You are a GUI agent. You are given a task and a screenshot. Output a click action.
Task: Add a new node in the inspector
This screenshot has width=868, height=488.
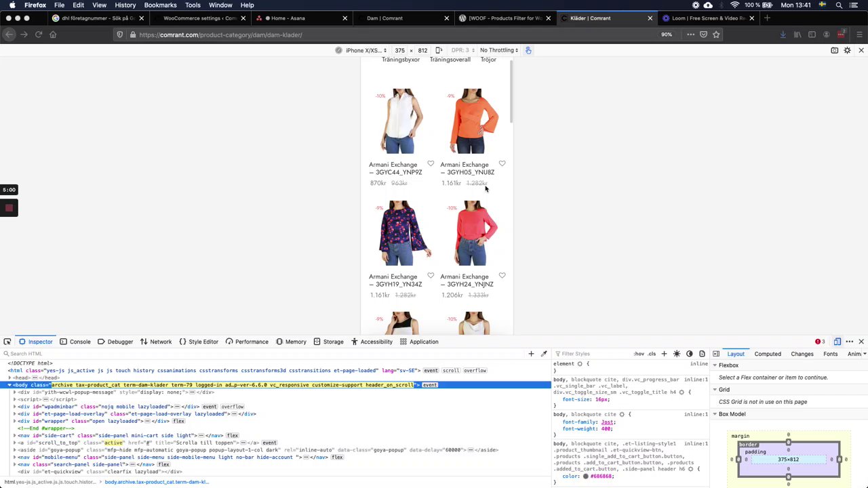coord(531,354)
